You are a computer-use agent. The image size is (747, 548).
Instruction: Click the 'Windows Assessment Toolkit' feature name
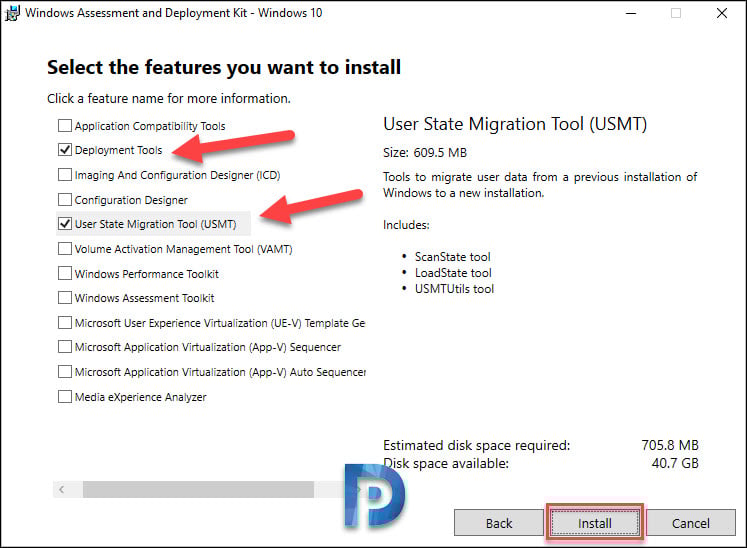(x=144, y=298)
